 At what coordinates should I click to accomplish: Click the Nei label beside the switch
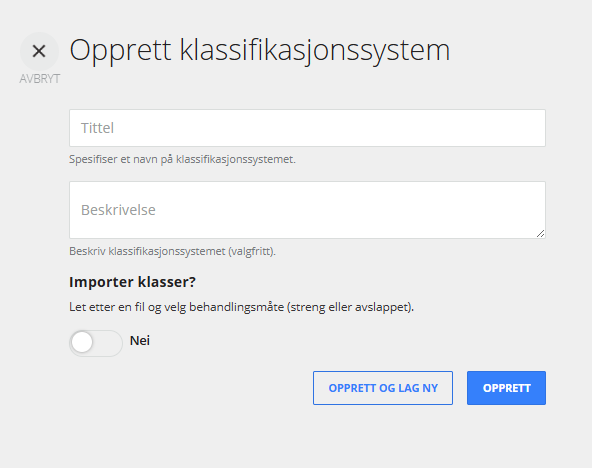(140, 340)
